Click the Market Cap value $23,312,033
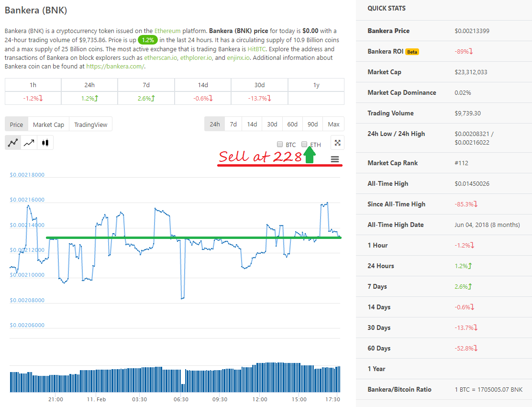Viewport: 532px width, 407px height. point(471,72)
